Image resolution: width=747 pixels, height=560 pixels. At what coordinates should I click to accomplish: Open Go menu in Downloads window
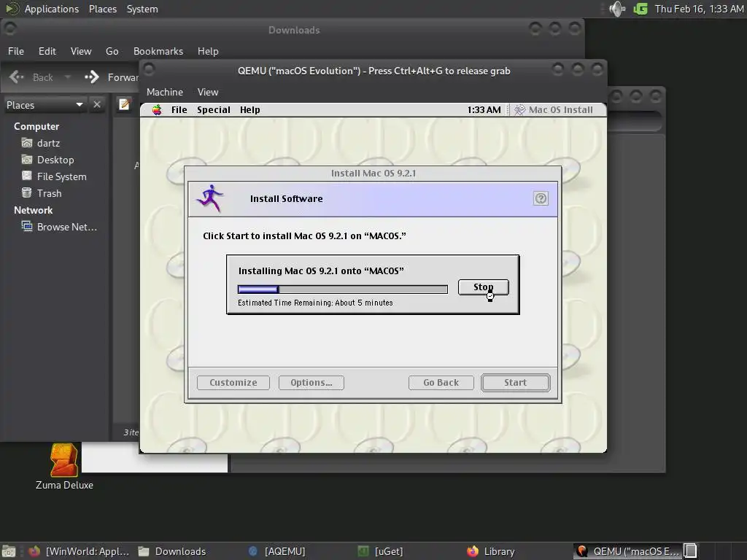[x=112, y=52]
